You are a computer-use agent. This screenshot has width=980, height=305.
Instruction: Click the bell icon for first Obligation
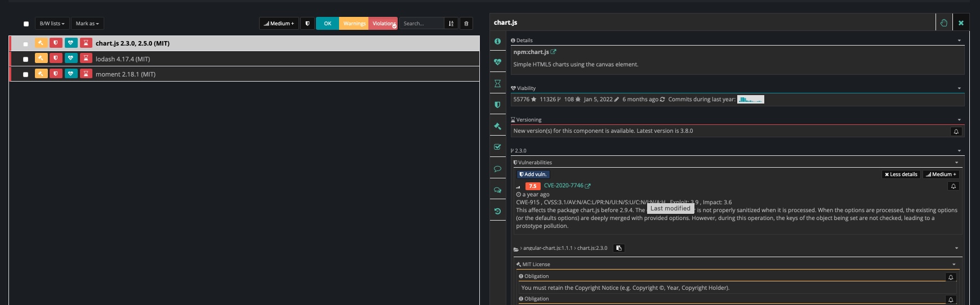point(951,277)
